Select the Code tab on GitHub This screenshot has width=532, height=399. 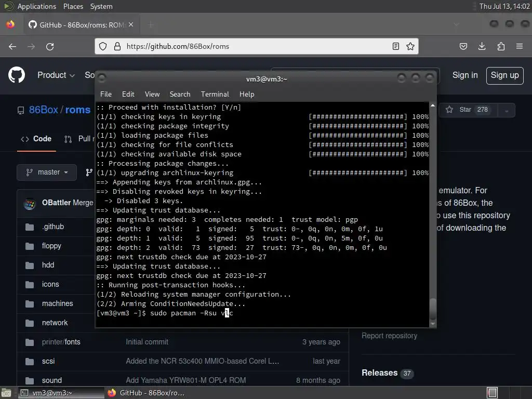36,139
